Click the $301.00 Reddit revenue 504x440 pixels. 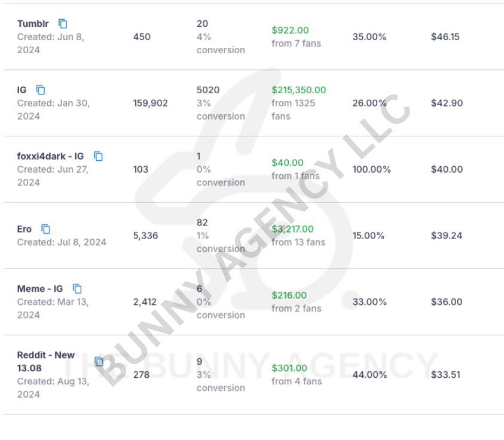point(289,368)
